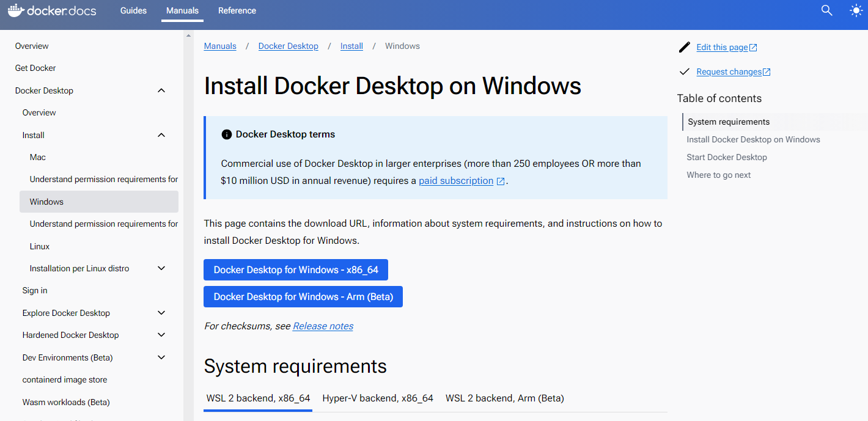868x421 pixels.
Task: Open the Reference menu item
Action: (x=237, y=10)
